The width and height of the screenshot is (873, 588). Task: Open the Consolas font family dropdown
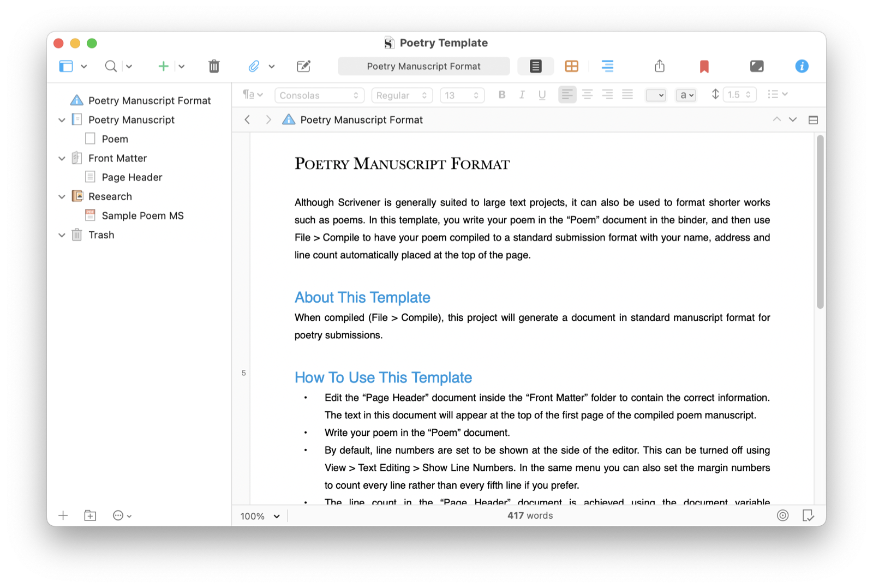[319, 95]
